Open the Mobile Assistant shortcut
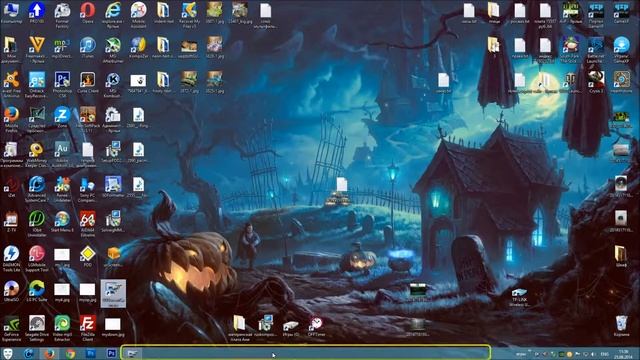Screen dimensions: 640x360 click(x=138, y=14)
